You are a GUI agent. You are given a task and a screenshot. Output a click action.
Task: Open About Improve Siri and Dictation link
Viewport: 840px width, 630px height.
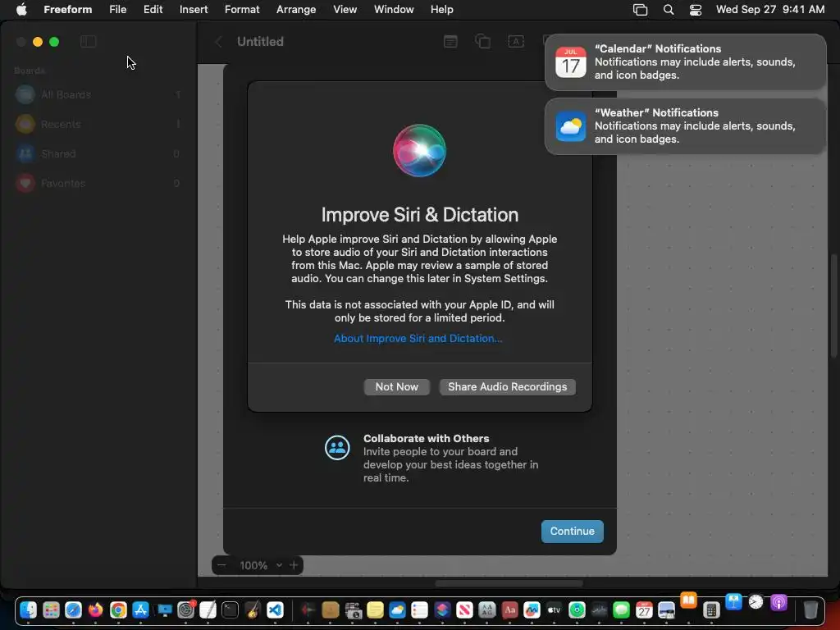418,339
